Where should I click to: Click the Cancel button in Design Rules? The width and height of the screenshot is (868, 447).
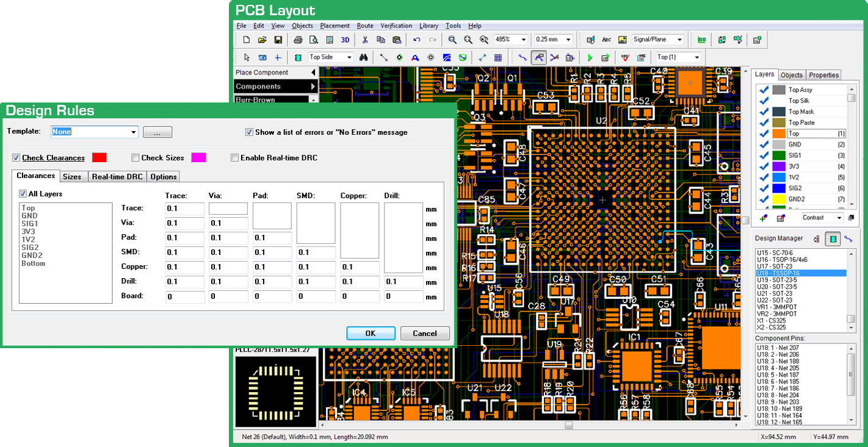coord(425,334)
